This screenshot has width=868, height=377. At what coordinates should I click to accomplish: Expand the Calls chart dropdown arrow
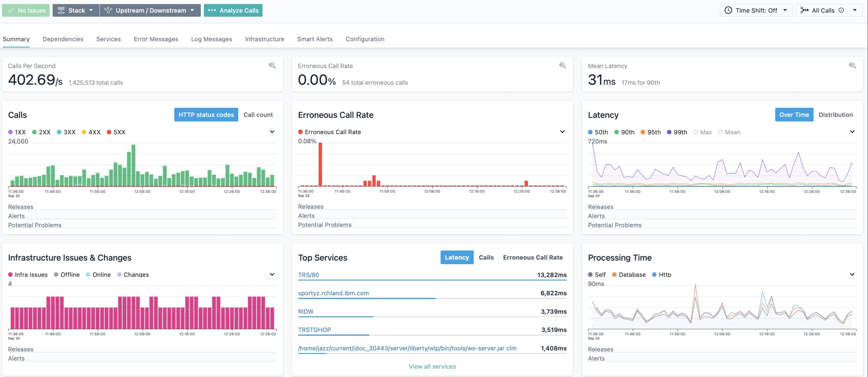[x=271, y=131]
